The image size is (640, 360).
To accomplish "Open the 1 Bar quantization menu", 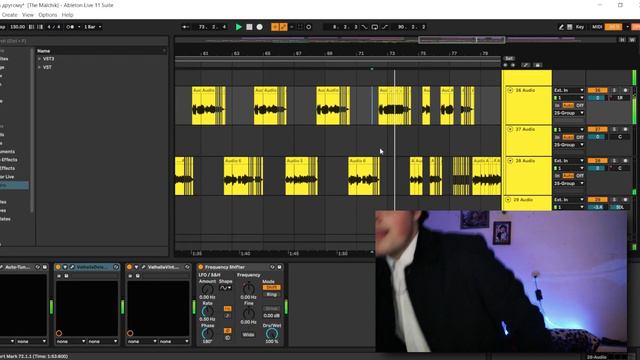I will click(93, 27).
